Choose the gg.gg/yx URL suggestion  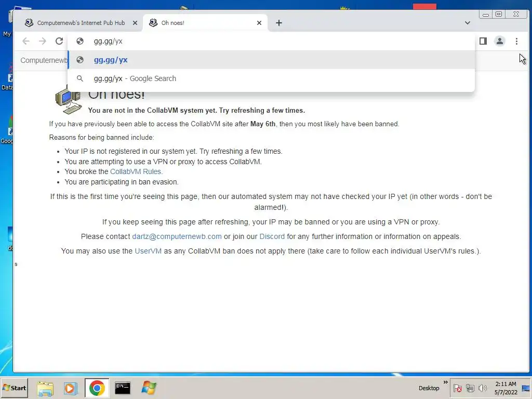point(271,60)
